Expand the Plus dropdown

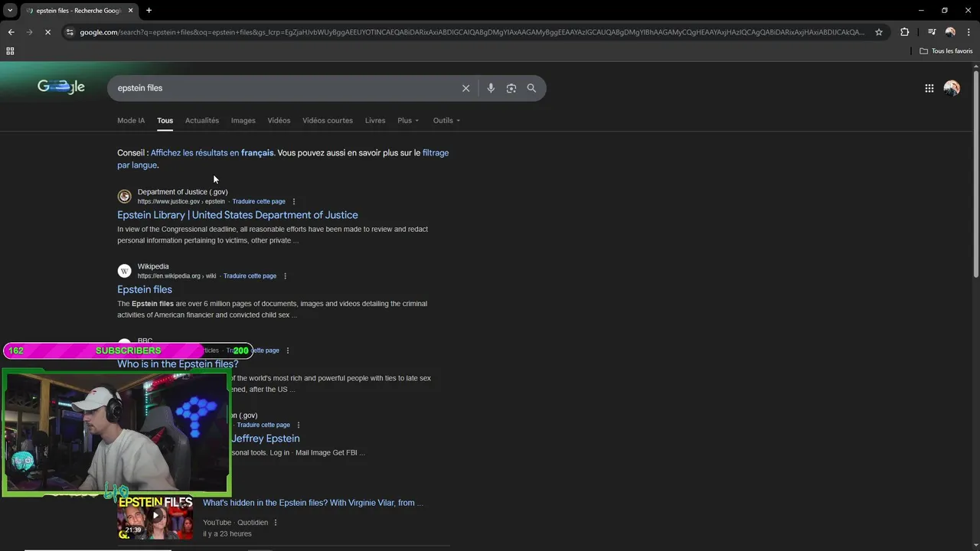coord(408,120)
